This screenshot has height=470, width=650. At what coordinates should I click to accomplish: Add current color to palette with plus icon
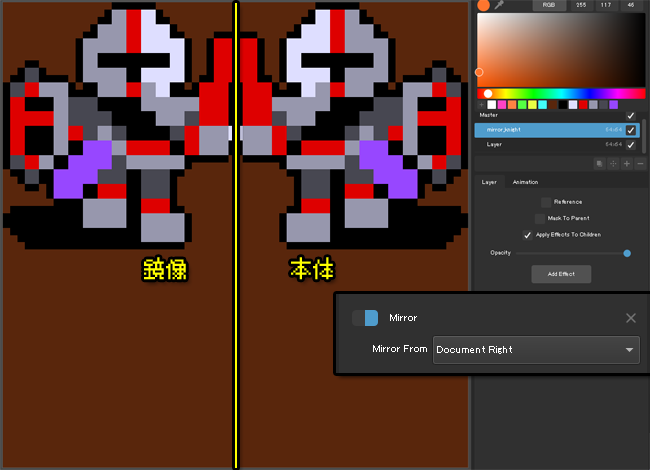(x=481, y=105)
